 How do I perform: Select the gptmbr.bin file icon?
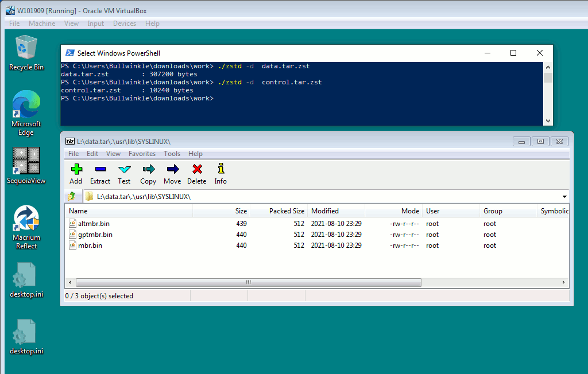point(73,234)
